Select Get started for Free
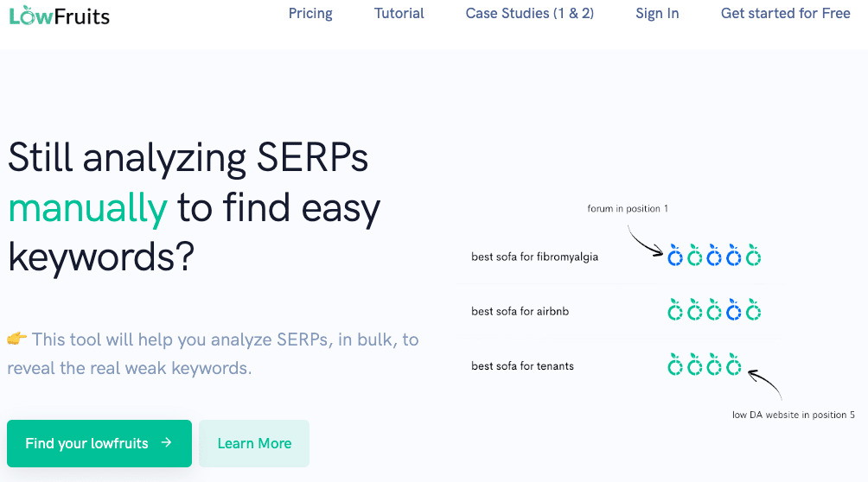The width and height of the screenshot is (868, 482). [x=785, y=13]
